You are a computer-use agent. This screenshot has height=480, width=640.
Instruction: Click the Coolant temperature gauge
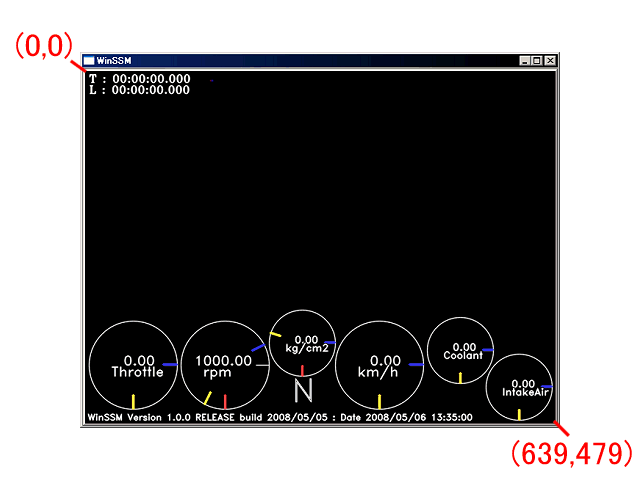tap(460, 350)
